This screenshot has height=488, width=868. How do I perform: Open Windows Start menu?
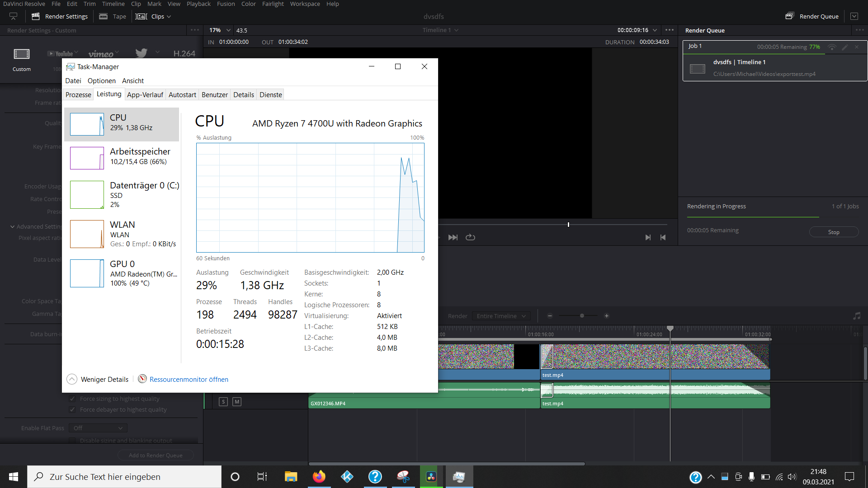click(14, 477)
